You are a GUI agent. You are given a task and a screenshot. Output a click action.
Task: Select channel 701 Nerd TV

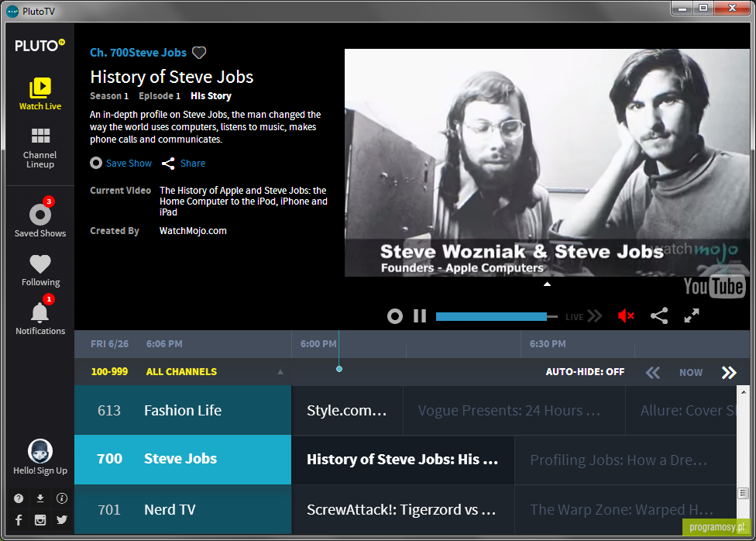click(x=183, y=509)
